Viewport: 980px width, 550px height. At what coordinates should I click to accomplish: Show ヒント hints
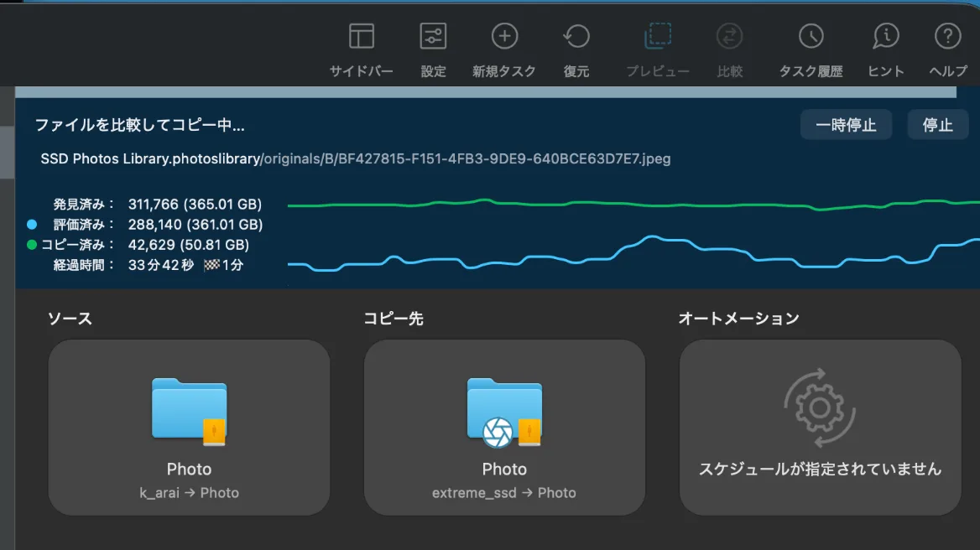pos(886,36)
